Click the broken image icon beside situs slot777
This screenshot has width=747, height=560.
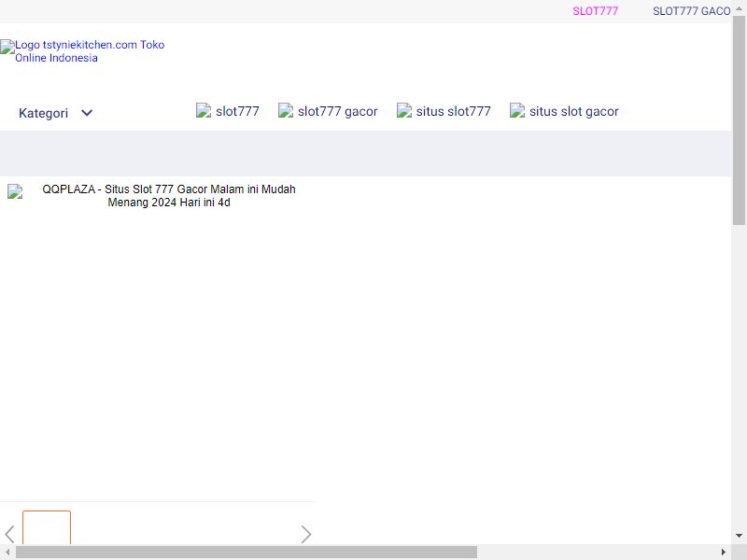pos(404,110)
